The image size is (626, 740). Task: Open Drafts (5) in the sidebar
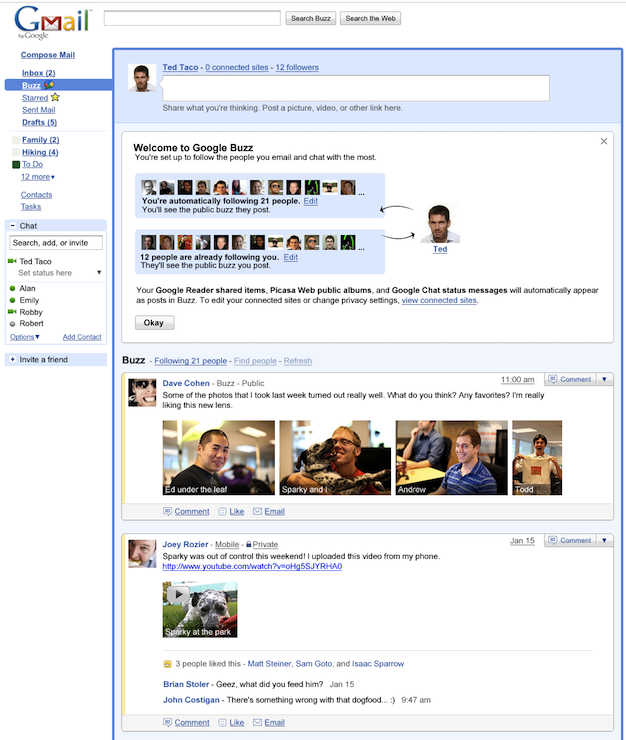point(39,122)
